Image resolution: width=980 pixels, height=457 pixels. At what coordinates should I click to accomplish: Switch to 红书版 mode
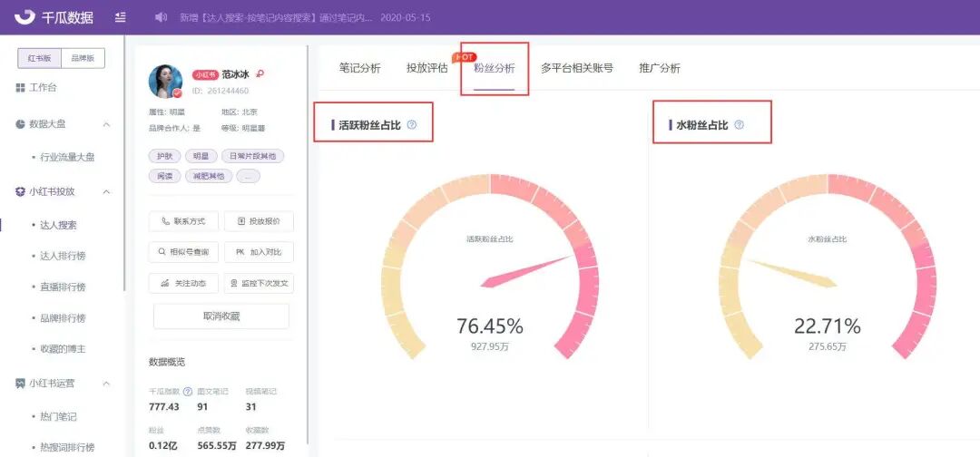(x=39, y=58)
